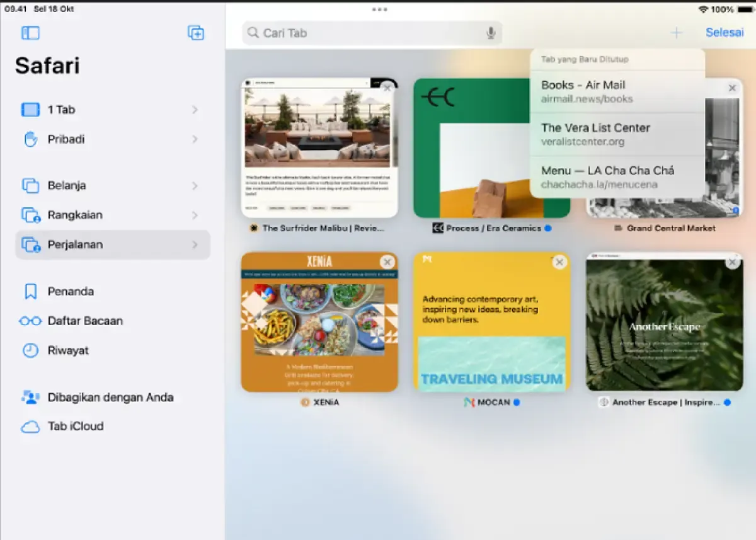This screenshot has height=540, width=756.
Task: Create a new tab group icon
Action: click(196, 33)
